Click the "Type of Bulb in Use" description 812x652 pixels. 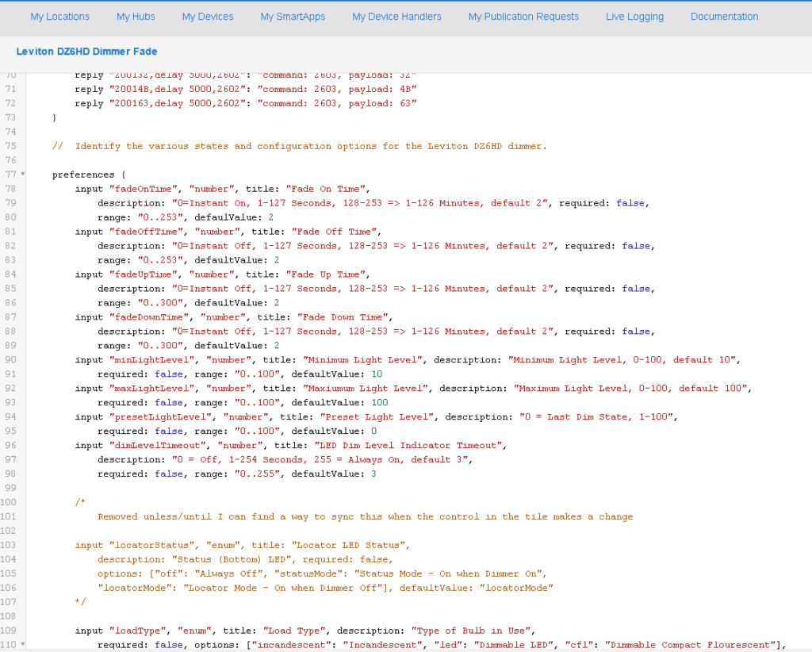click(471, 631)
